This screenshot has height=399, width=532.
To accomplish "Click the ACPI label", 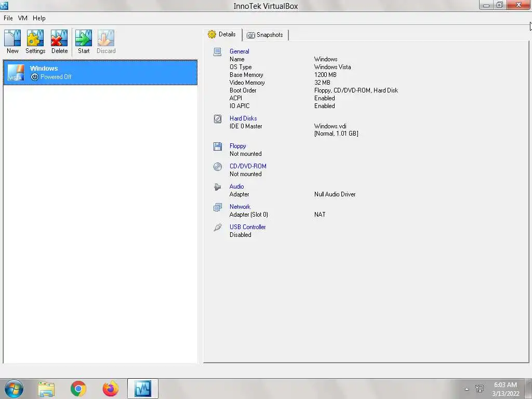I will pyautogui.click(x=235, y=98).
